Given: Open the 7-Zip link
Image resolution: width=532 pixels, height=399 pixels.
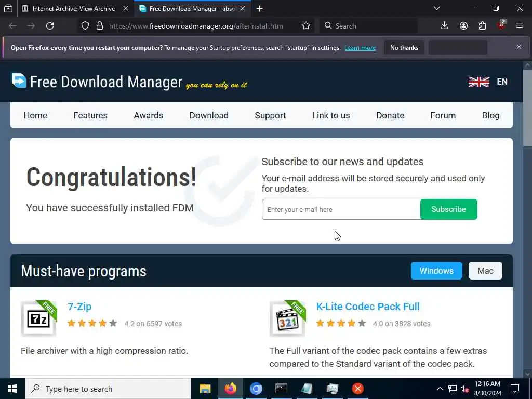Looking at the screenshot, I should point(79,307).
